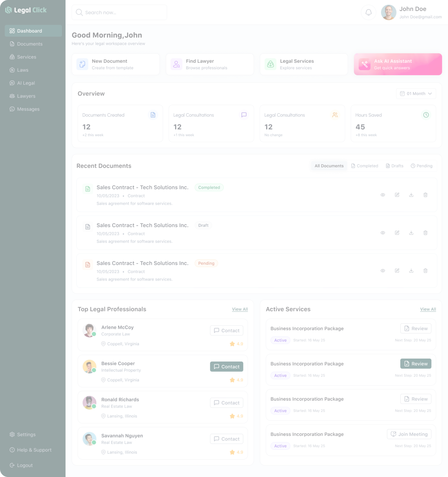Click the Ask AI Assistant wand icon
448x477 pixels.
click(365, 64)
